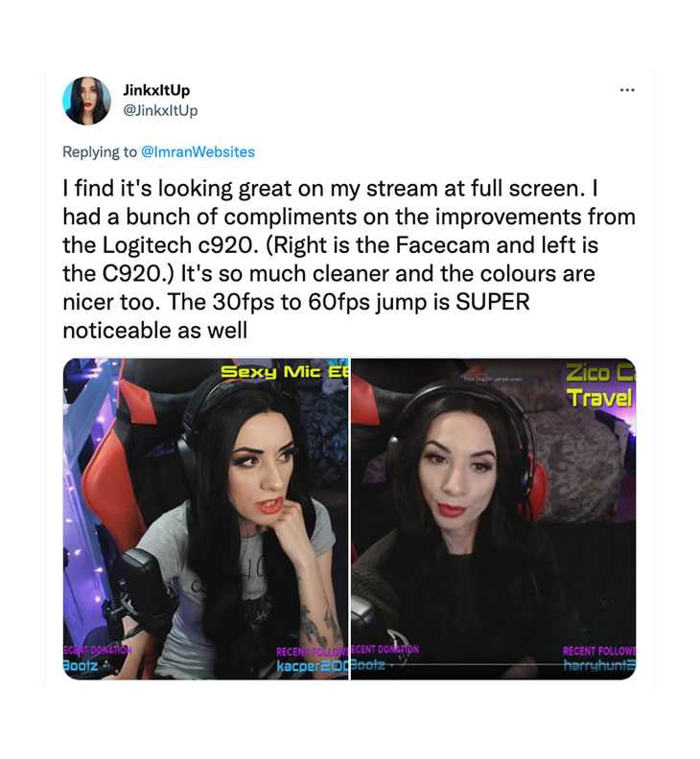Open the right Facecam webcam photo

tap(494, 518)
